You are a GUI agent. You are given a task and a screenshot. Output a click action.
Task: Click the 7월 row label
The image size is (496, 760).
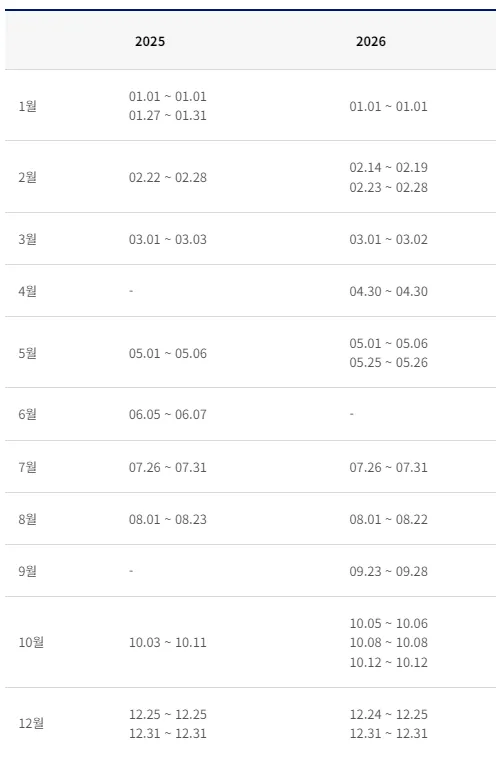pos(28,467)
